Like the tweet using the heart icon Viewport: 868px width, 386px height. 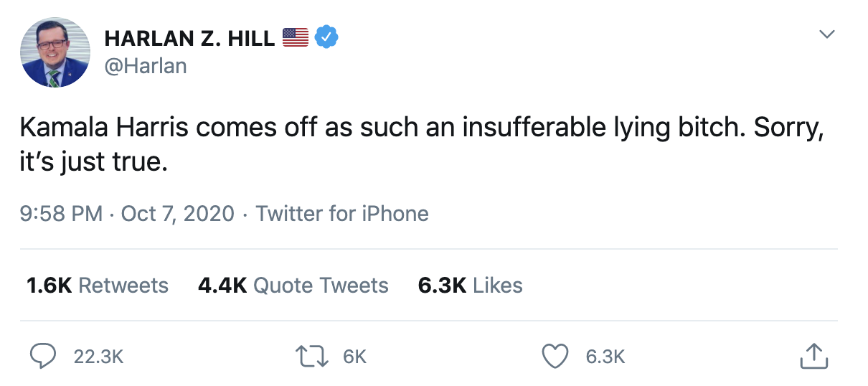[555, 356]
